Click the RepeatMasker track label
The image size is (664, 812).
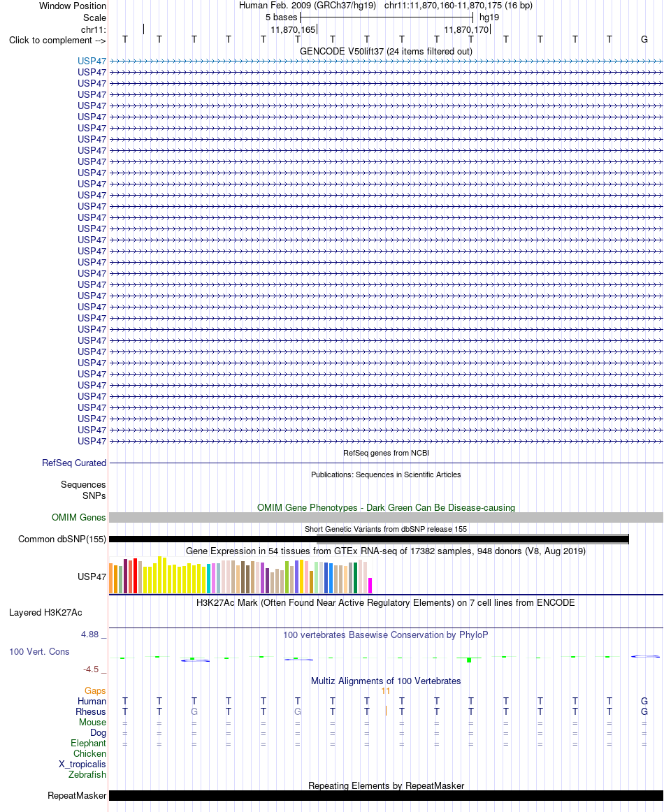[x=77, y=795]
